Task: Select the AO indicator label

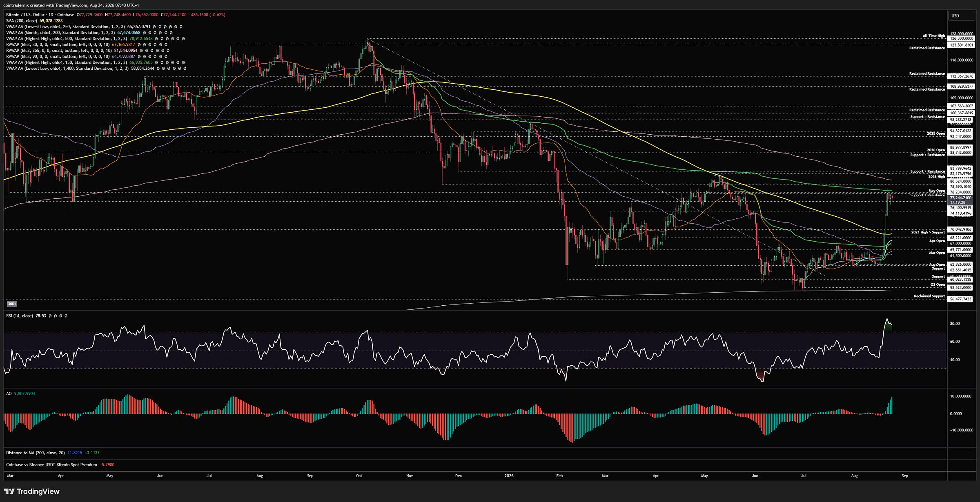Action: tap(9, 393)
